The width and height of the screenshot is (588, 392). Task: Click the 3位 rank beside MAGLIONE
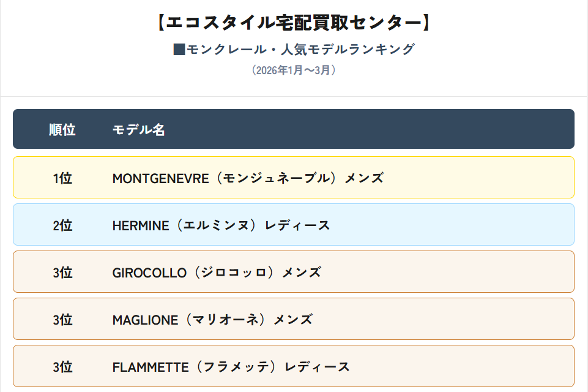pyautogui.click(x=62, y=320)
